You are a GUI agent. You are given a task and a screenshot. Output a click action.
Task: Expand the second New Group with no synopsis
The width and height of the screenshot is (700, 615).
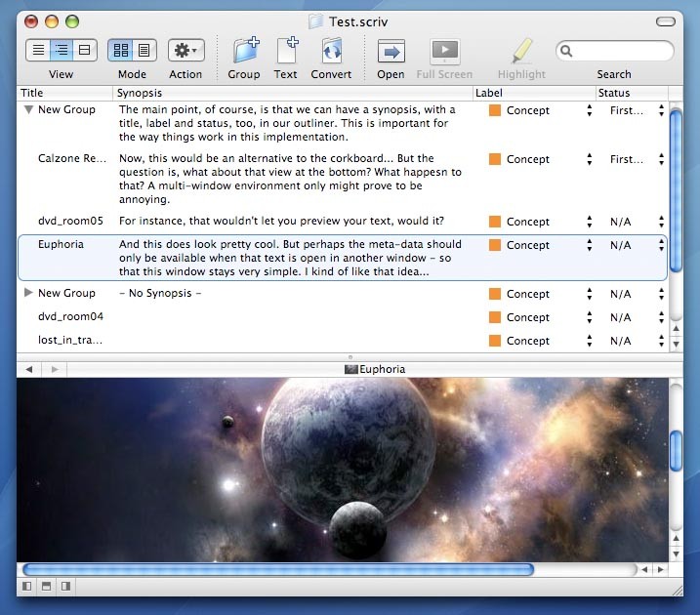point(28,293)
